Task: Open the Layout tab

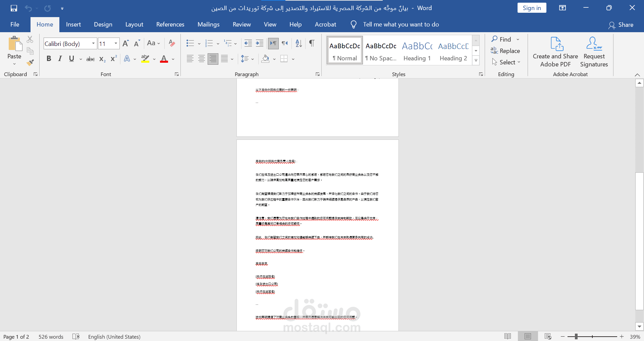Action: coord(134,24)
